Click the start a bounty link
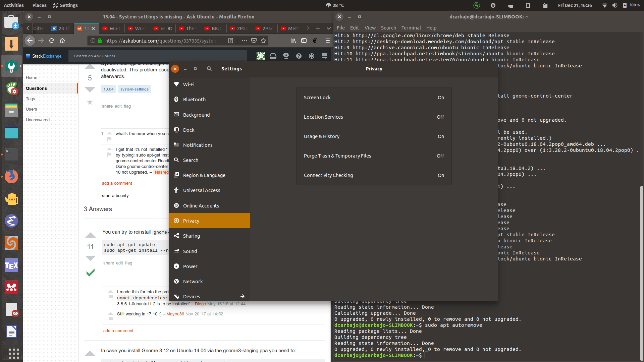The width and height of the screenshot is (644, 362). 115,195
